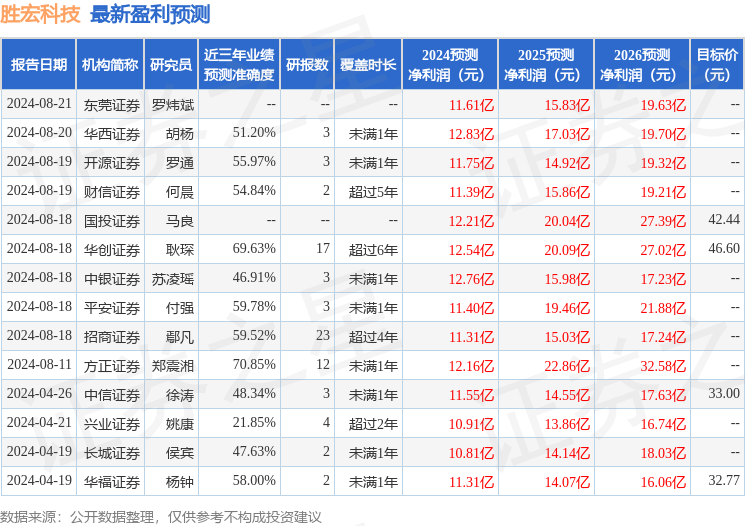Click target price 46.60

[724, 248]
